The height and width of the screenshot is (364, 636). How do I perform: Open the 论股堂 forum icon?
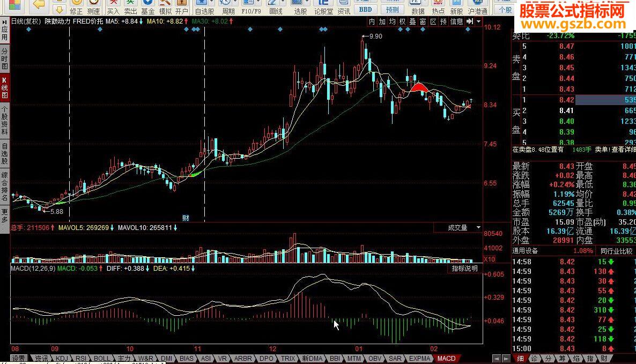tap(324, 8)
